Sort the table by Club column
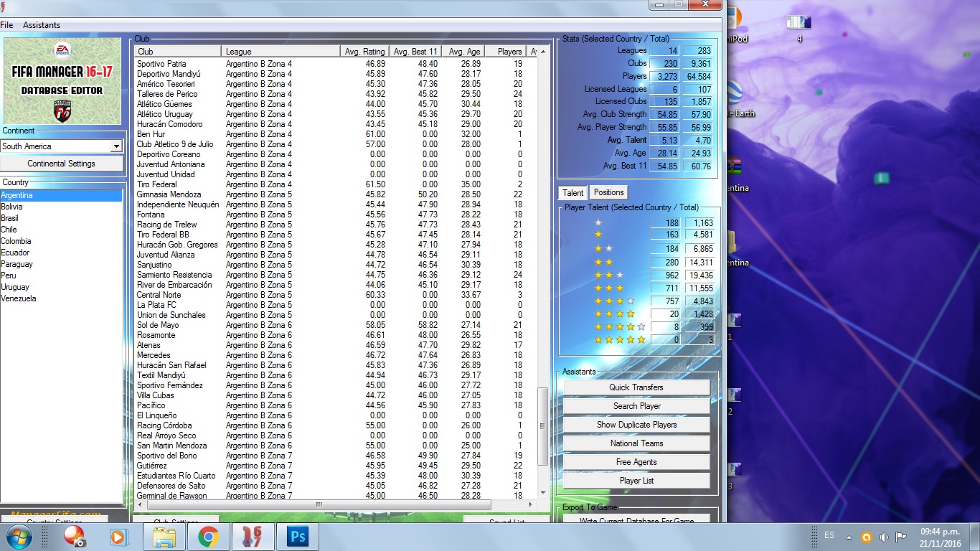Viewport: 980px width, 551px height. 178,52
